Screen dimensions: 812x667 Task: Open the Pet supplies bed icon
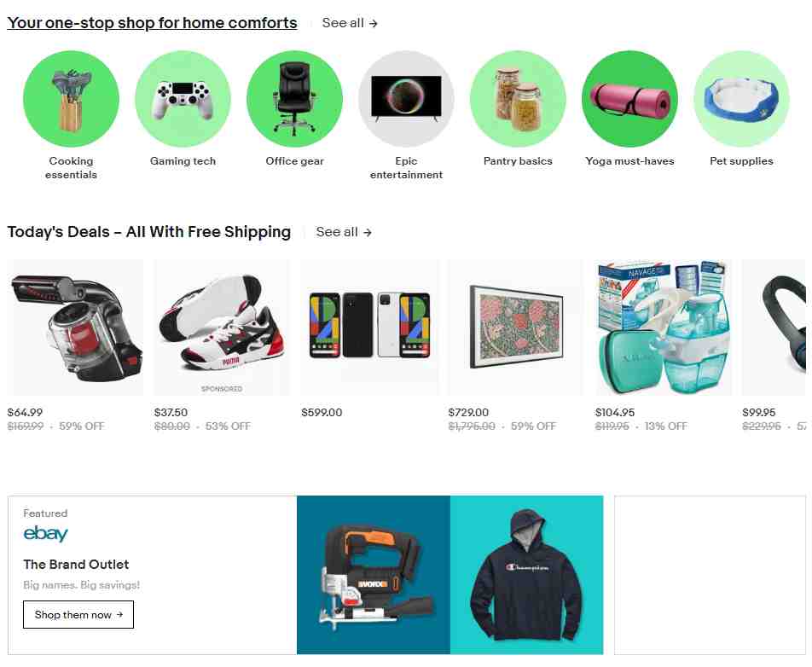click(x=741, y=98)
